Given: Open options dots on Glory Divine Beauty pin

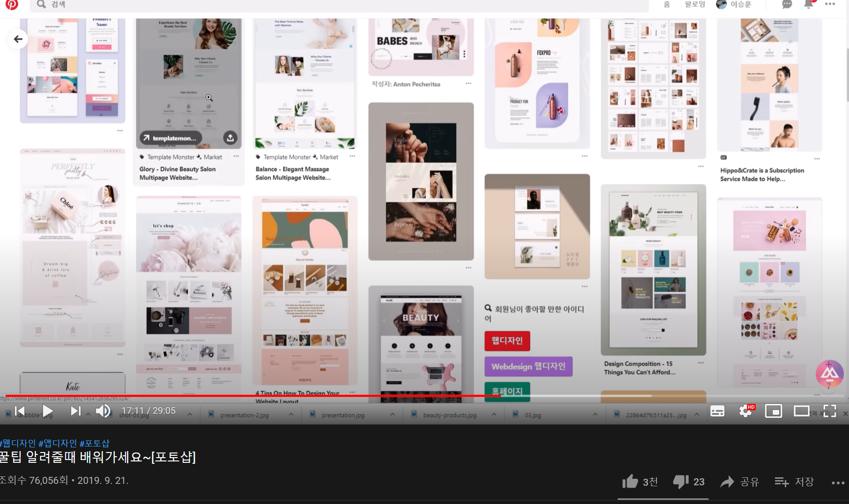Looking at the screenshot, I should click(236, 156).
